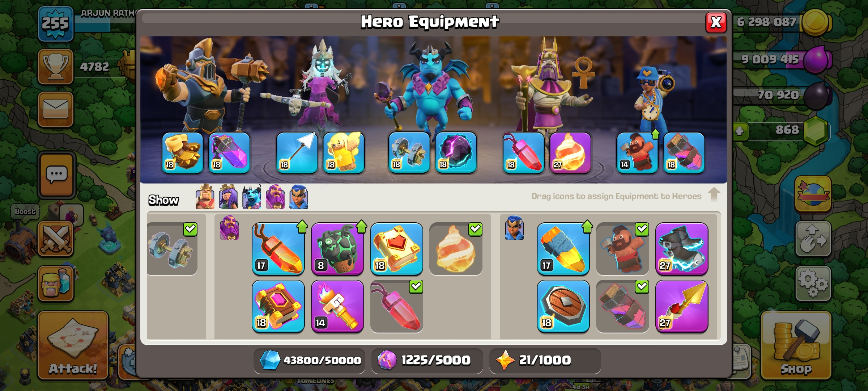Image resolution: width=868 pixels, height=391 pixels.
Task: Choose the Heroic Torch level 14 equipment
Action: click(x=337, y=306)
